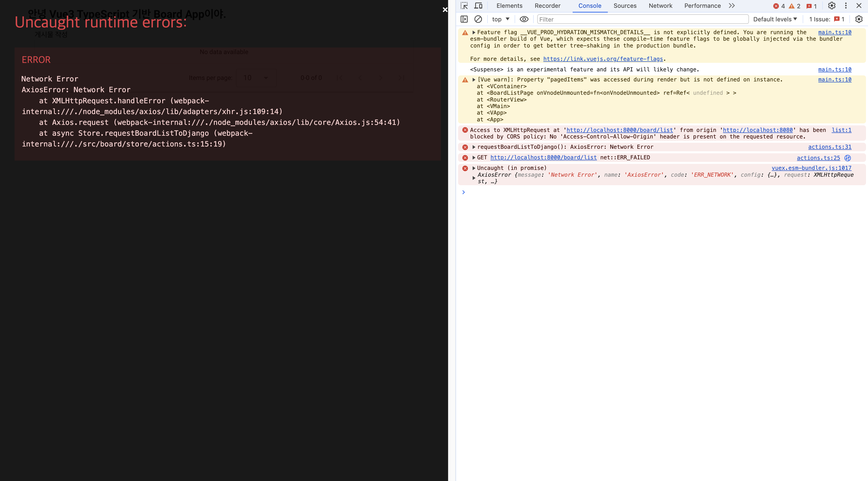
Task: Open the feature-flags documentation link
Action: point(603,59)
